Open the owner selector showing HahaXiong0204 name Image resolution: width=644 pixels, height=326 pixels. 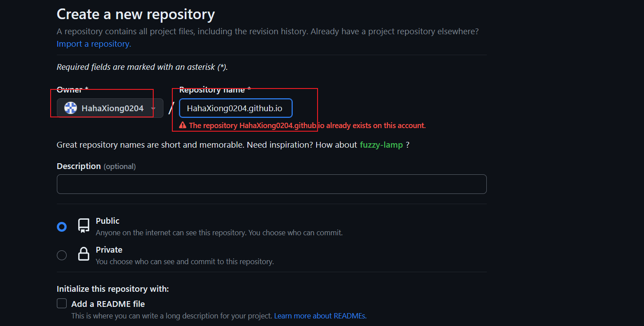tap(112, 108)
